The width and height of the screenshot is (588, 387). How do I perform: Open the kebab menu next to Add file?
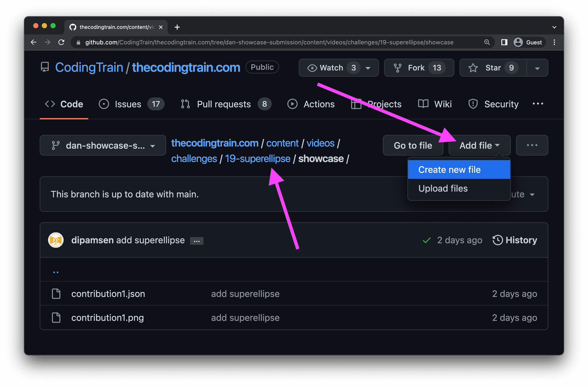pyautogui.click(x=532, y=145)
